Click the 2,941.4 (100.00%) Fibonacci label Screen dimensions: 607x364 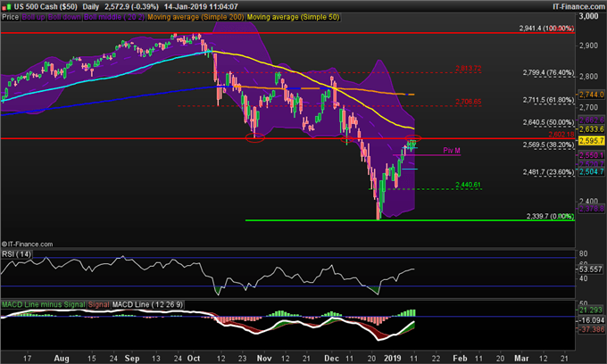coord(546,29)
